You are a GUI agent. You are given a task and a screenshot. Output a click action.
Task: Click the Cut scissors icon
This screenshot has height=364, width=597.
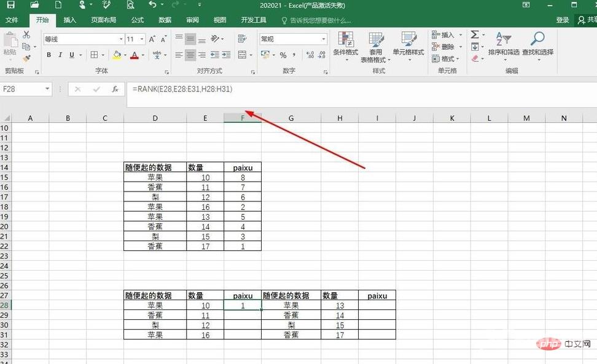pos(26,35)
